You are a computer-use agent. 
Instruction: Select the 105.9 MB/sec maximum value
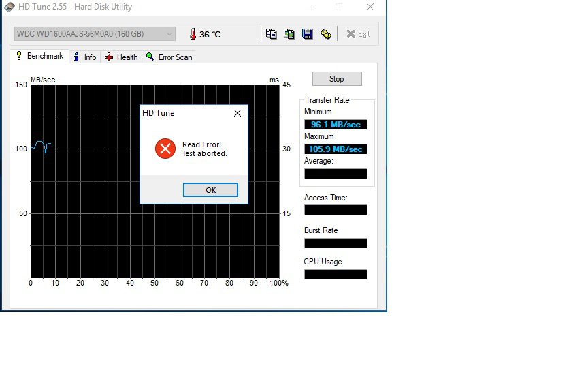point(336,149)
